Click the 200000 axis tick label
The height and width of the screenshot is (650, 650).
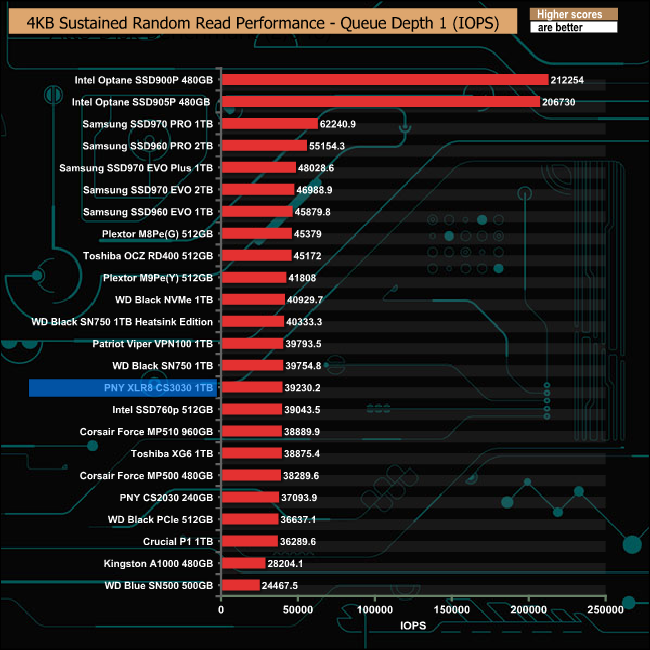pos(529,609)
